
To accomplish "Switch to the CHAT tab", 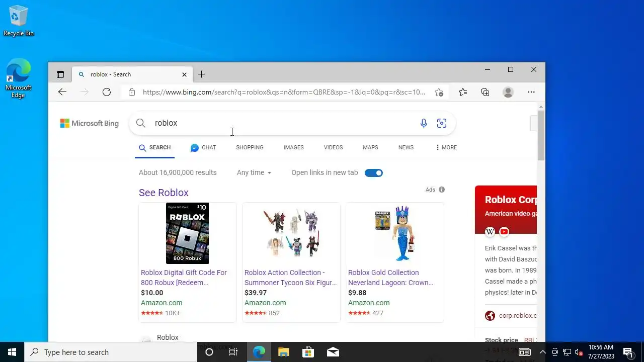I will point(203,147).
